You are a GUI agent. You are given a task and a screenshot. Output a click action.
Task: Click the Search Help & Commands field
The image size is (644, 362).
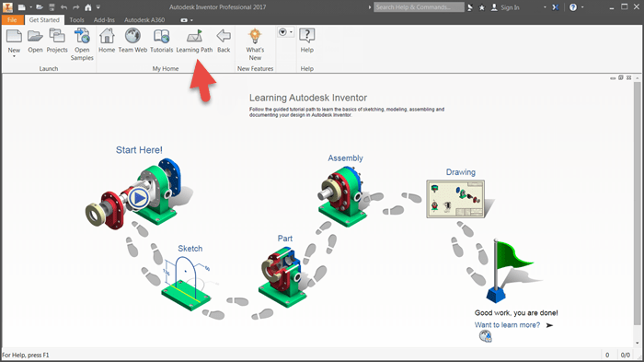tap(419, 7)
